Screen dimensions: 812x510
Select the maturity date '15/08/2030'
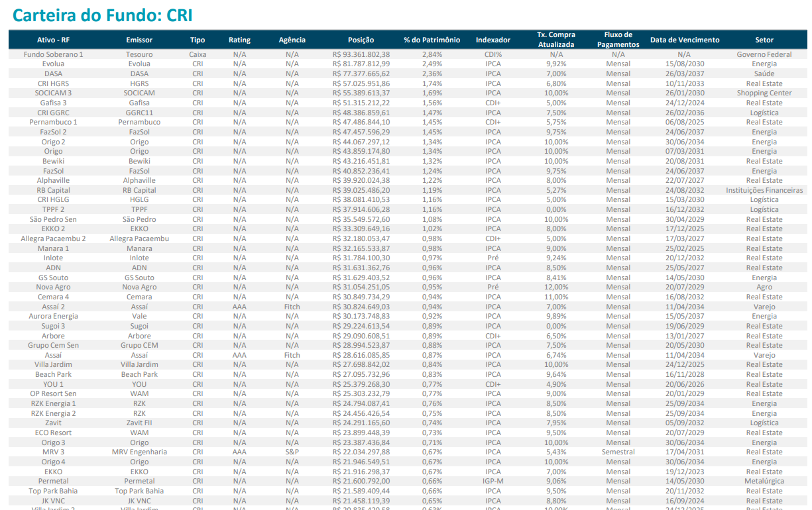point(684,64)
